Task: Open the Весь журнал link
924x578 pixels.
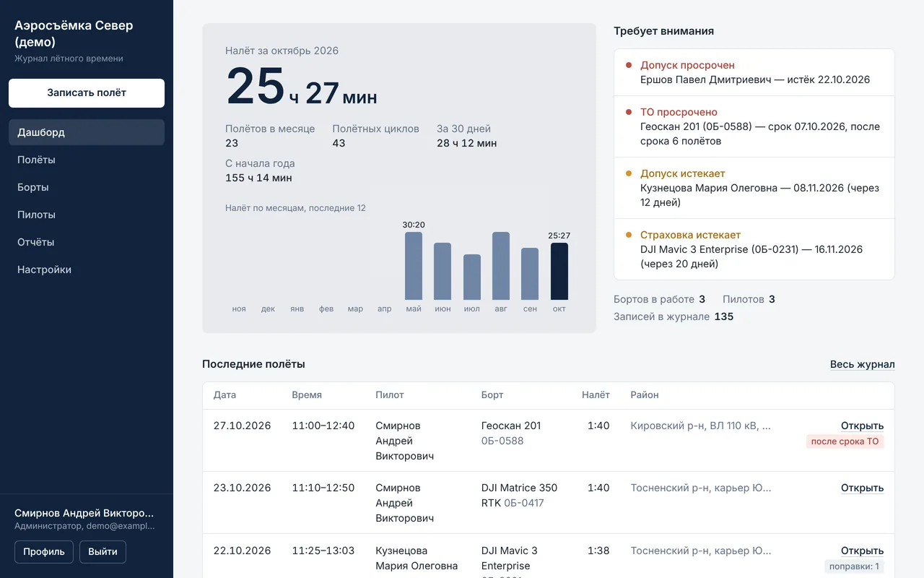Action: click(862, 364)
